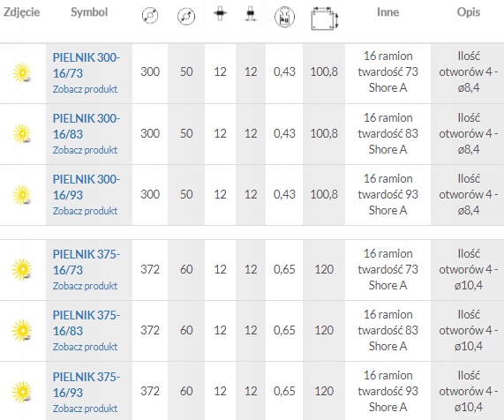Viewport: 504px width, 420px height.
Task: Click the weight kg icon in header
Action: [x=284, y=18]
